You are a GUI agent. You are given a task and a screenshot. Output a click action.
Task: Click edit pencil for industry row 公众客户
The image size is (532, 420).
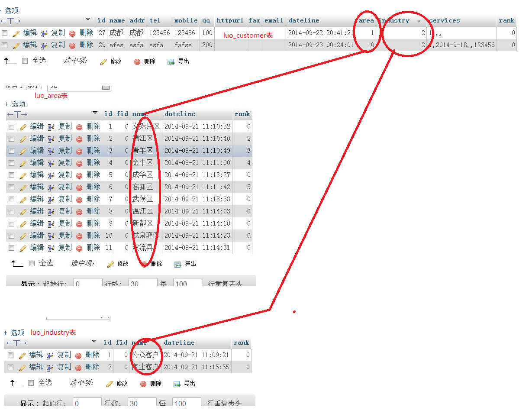click(x=23, y=355)
